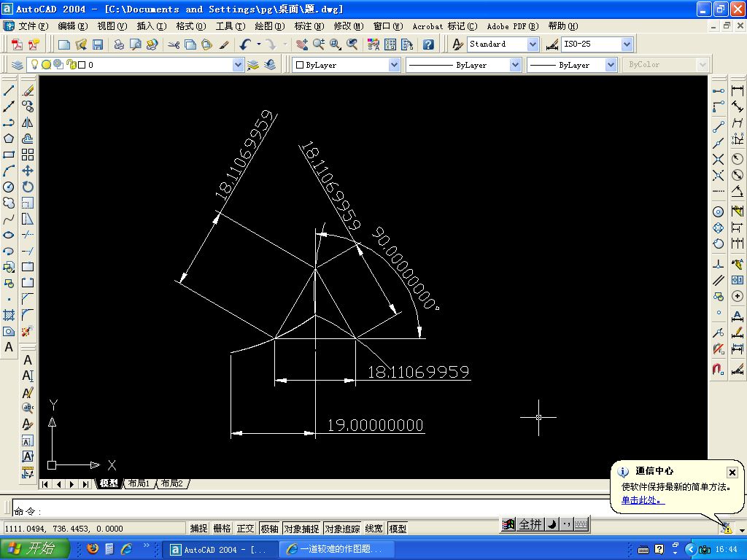The height and width of the screenshot is (560, 747).
Task: Close the 通信中心 notification balloon
Action: pos(732,472)
